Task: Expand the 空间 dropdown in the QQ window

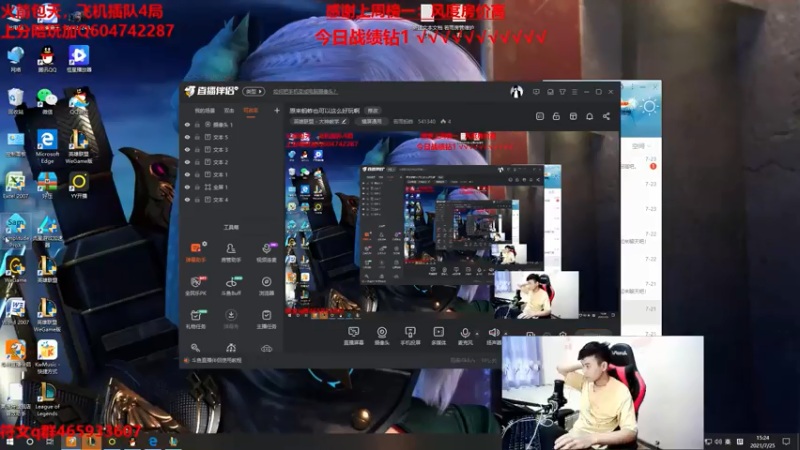Action: pos(641,146)
